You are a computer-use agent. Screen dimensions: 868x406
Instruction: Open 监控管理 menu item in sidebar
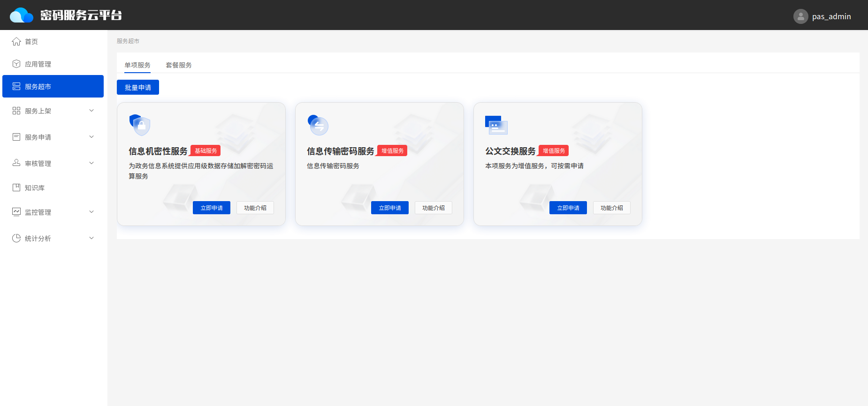tap(38, 212)
